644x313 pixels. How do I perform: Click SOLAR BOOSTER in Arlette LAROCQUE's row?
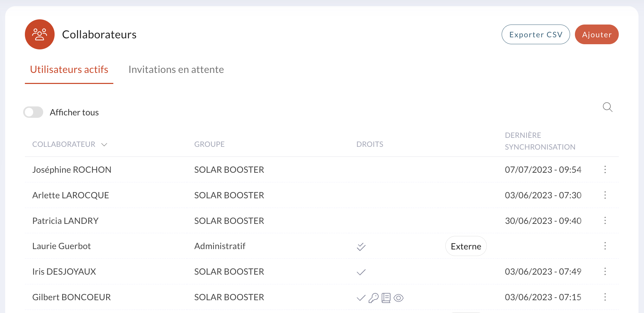coord(229,195)
